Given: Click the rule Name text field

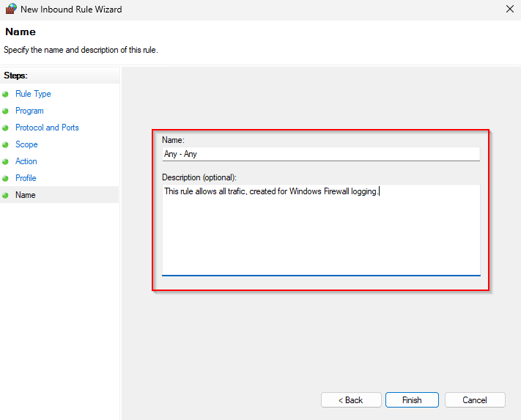Looking at the screenshot, I should (x=320, y=154).
